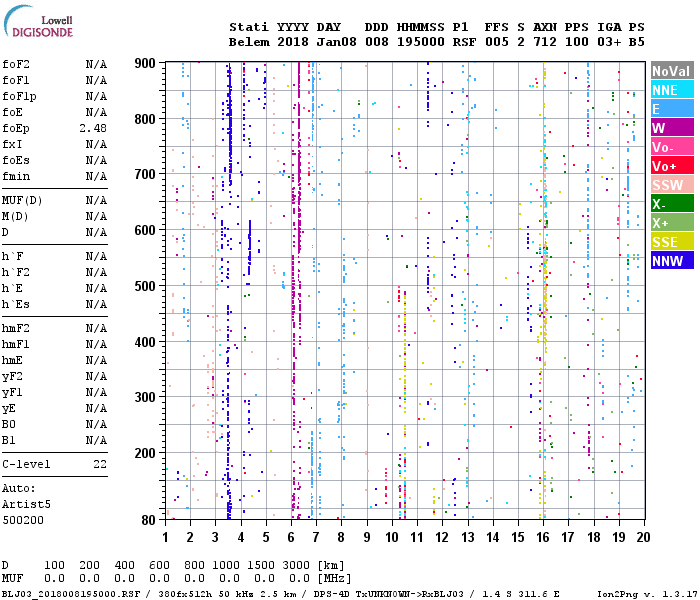Click the year value 2018
The width and height of the screenshot is (700, 600).
(x=292, y=42)
